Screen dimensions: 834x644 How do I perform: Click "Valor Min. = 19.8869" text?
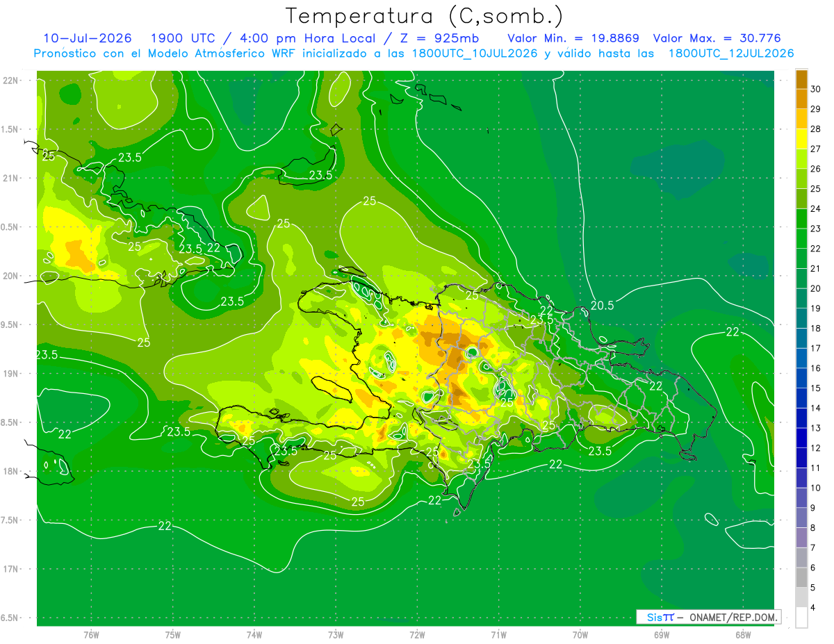[573, 38]
